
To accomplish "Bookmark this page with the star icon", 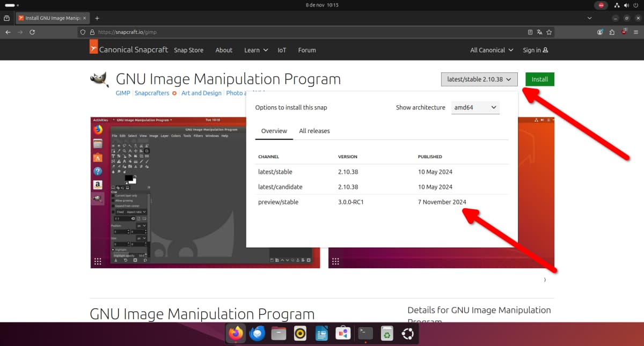I will pos(548,32).
